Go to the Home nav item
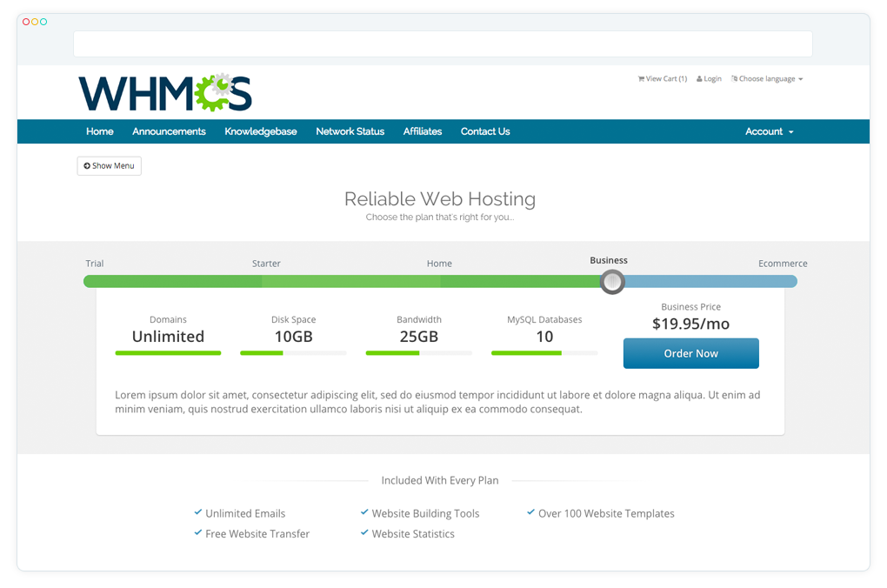887x588 pixels. tap(99, 131)
